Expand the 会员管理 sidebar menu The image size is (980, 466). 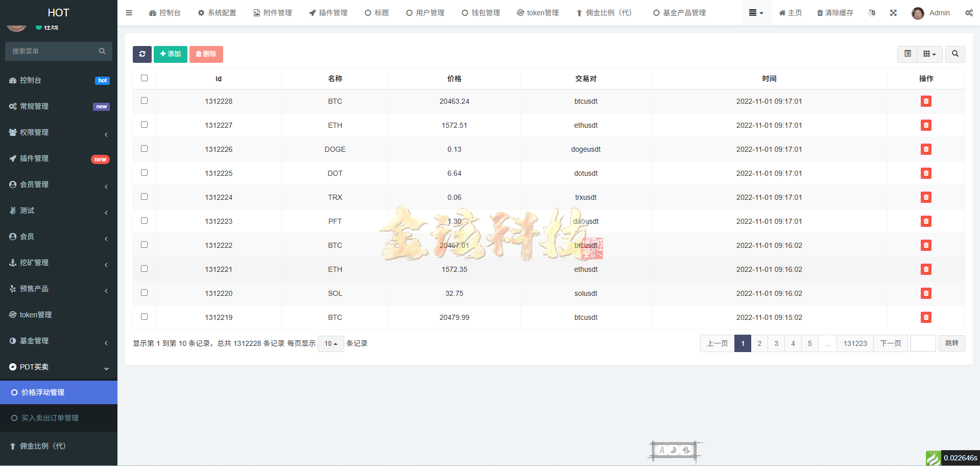(34, 184)
